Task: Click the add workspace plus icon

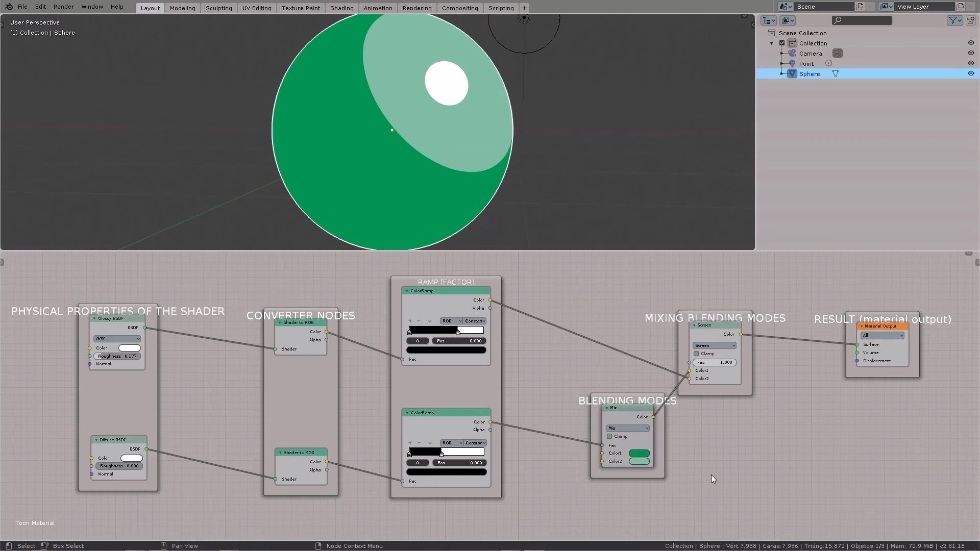Action: tap(524, 8)
